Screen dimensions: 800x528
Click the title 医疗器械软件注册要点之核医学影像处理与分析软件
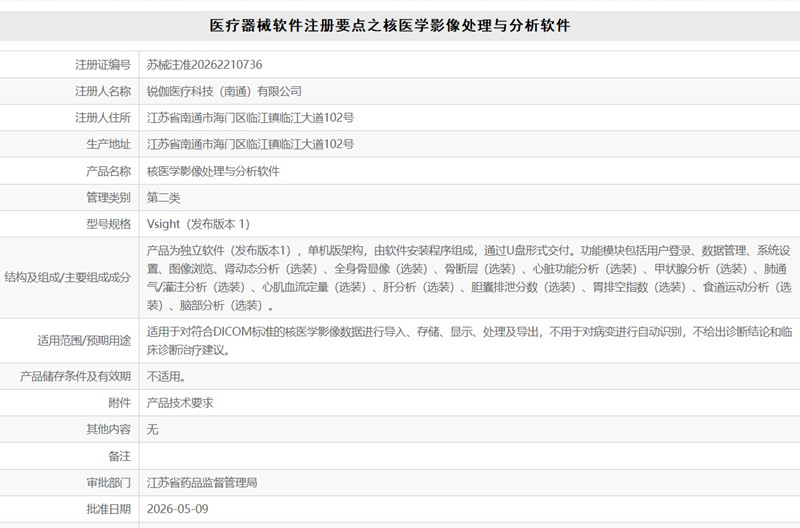click(390, 26)
